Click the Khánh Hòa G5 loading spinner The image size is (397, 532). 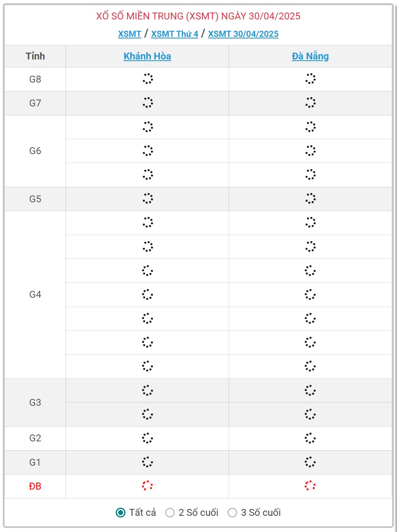coord(148,199)
